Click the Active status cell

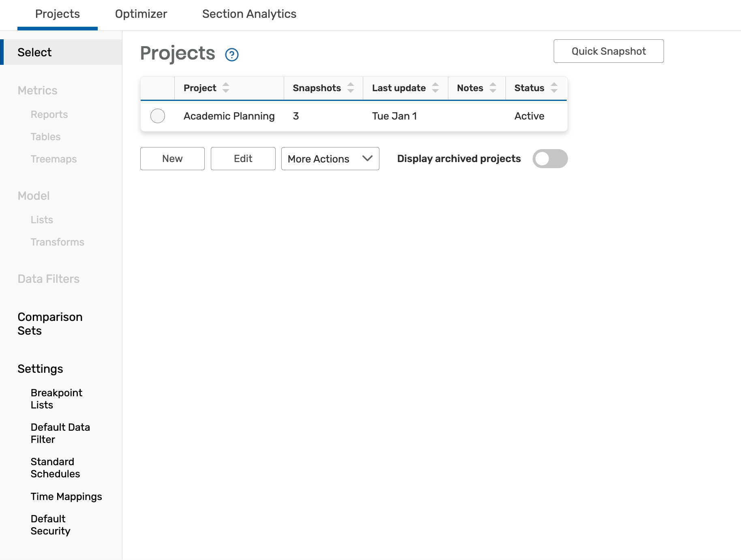529,116
